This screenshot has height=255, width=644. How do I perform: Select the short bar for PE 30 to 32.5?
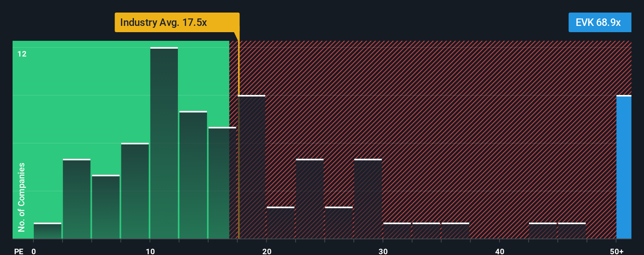coord(397,231)
